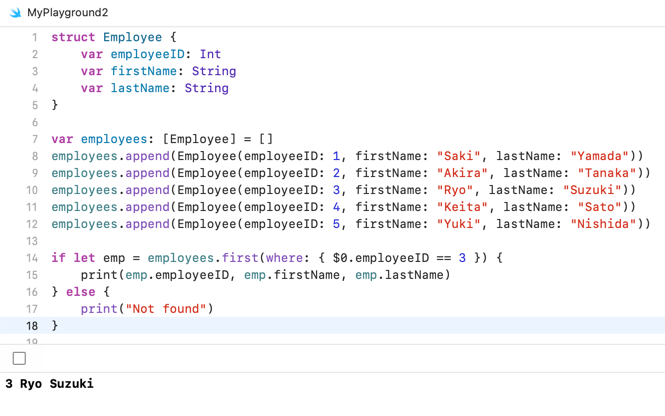Viewport: 665px width, 416px height.
Task: Click line number 14 in the gutter
Action: [31, 258]
